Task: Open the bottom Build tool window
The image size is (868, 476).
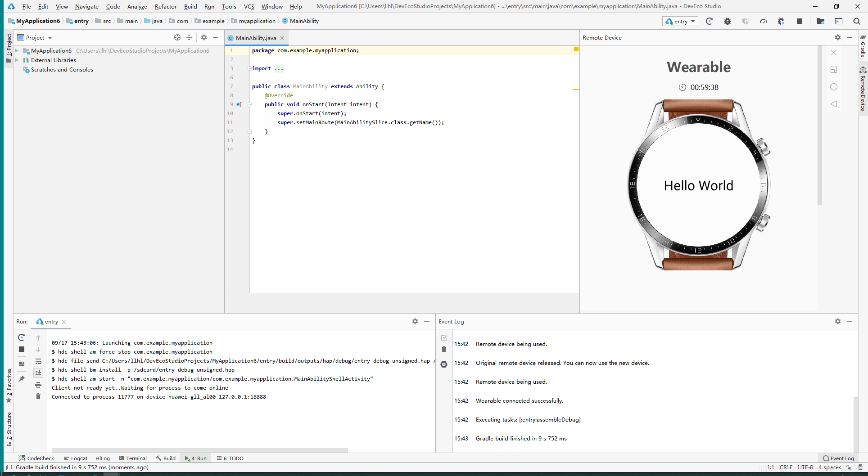Action: click(x=166, y=458)
